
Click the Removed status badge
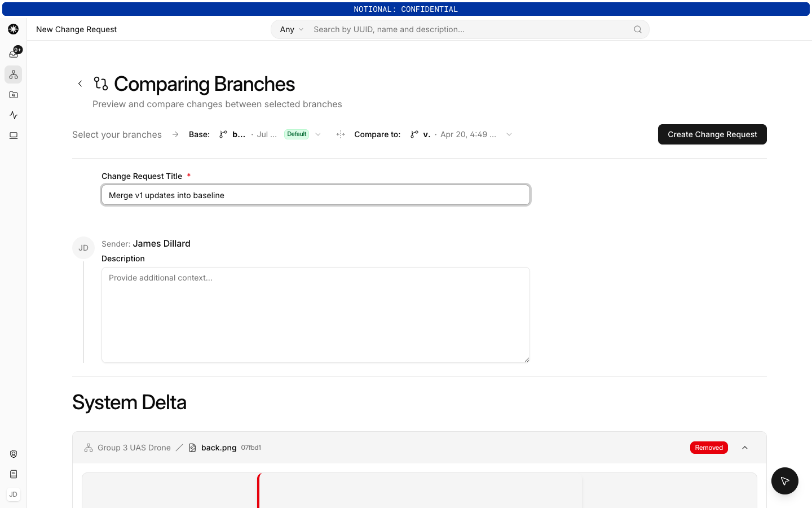(709, 448)
